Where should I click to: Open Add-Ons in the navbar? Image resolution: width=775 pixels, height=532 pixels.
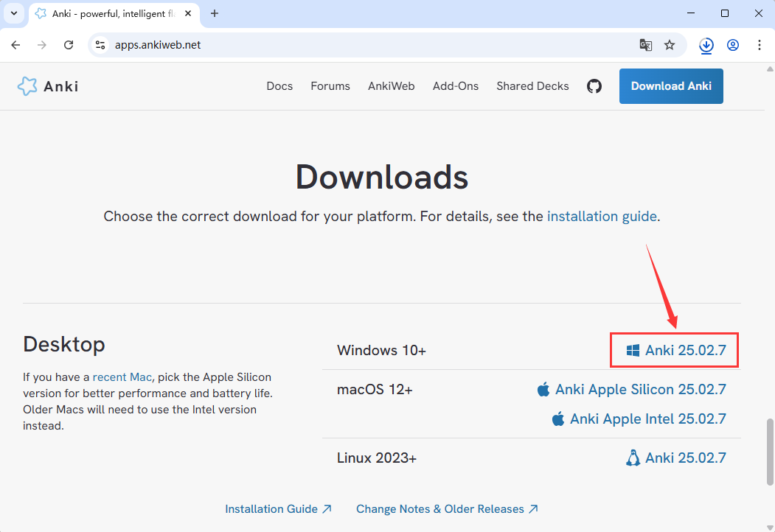coord(456,86)
